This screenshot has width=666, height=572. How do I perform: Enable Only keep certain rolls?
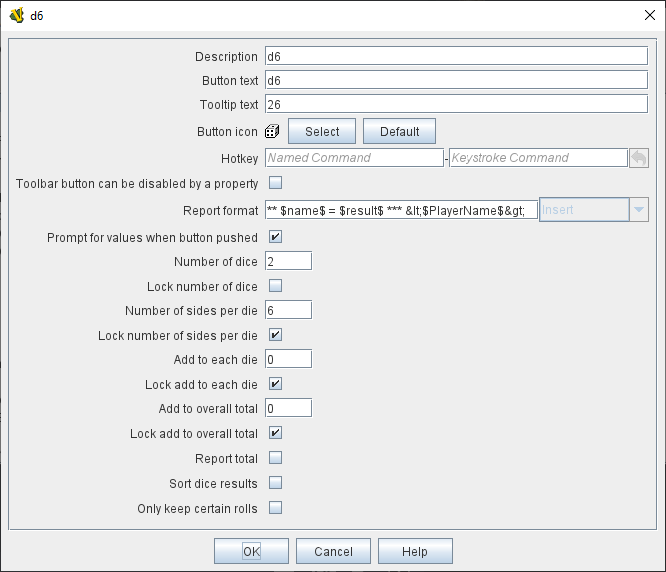tap(275, 508)
